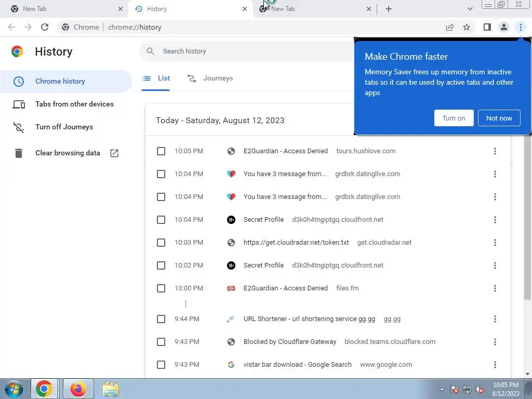Click the magnifier icon in Search history
The image size is (532, 399).
coord(150,51)
